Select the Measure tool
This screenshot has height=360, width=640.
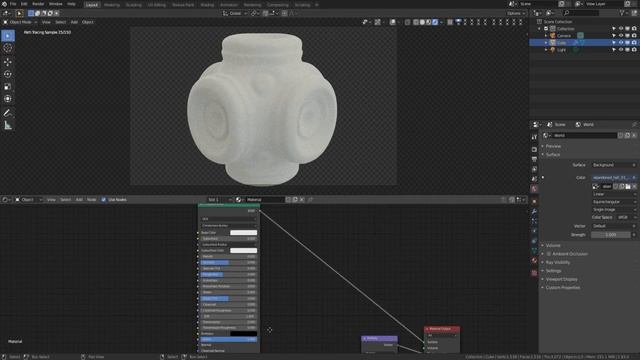tap(8, 125)
